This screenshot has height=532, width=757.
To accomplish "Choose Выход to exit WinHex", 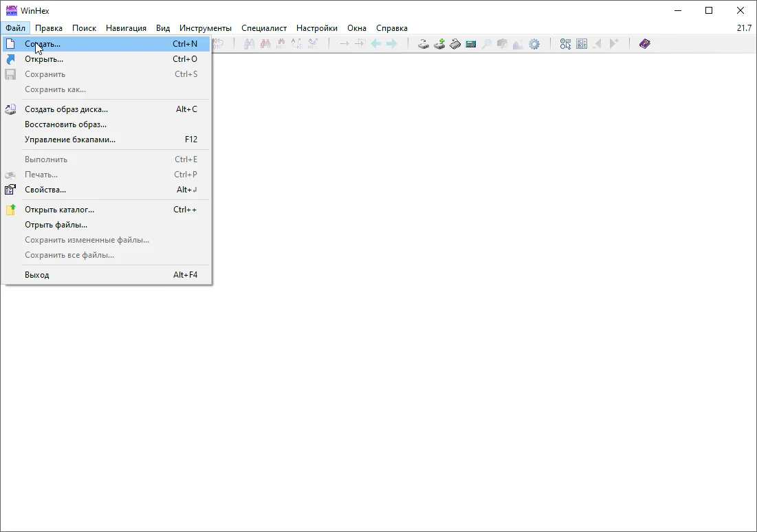I will coord(37,275).
